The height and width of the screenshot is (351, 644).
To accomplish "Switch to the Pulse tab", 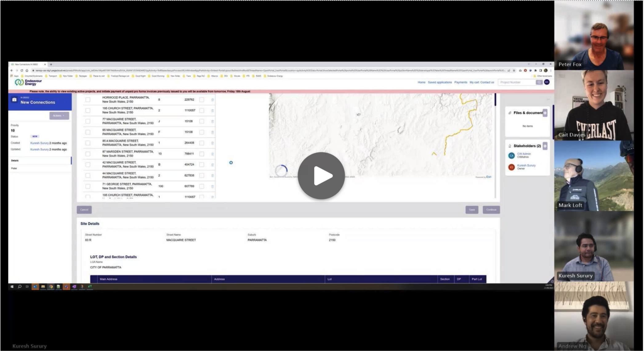I will [x=14, y=168].
